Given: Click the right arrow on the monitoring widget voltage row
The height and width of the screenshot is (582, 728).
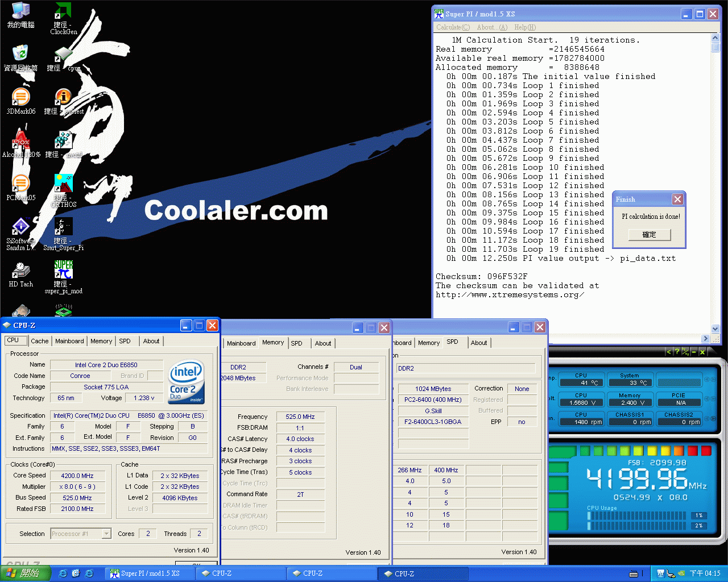Looking at the screenshot, I should click(714, 398).
